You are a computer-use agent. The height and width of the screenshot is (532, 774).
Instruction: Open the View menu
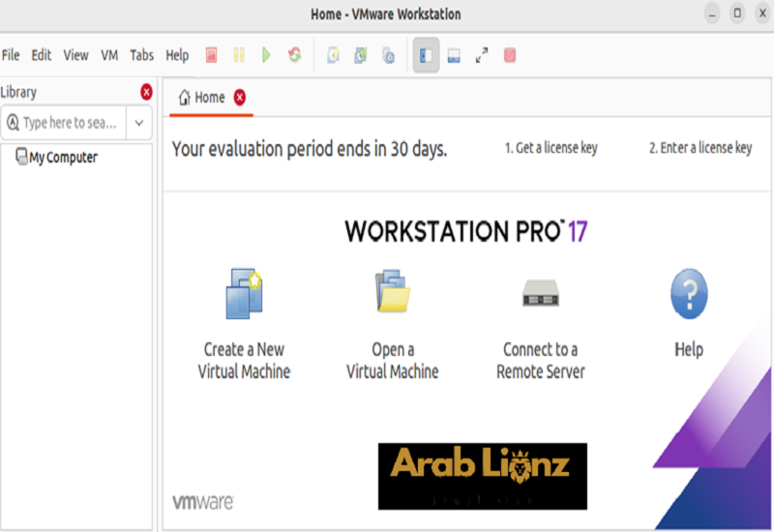[x=75, y=55]
